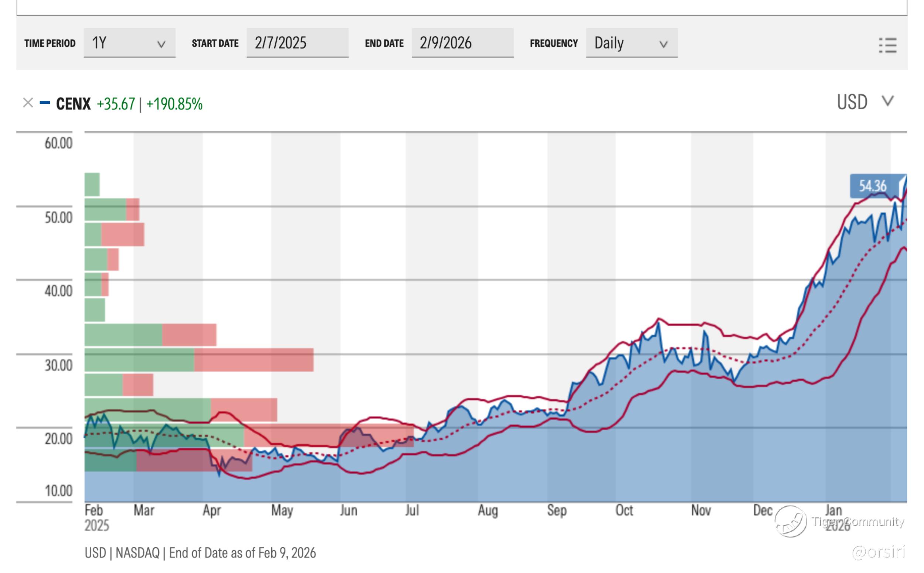The height and width of the screenshot is (573, 924).
Task: Click the Nov month marker on axis
Action: [700, 511]
